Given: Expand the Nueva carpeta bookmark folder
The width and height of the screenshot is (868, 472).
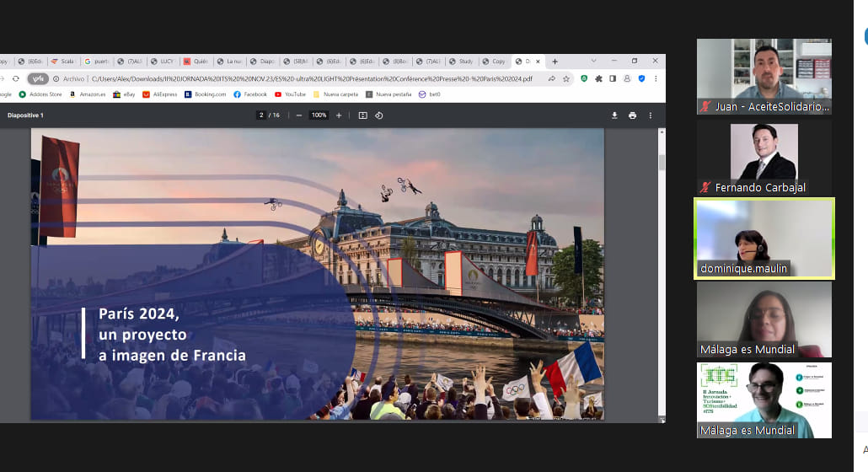Looking at the screenshot, I should click(x=335, y=94).
